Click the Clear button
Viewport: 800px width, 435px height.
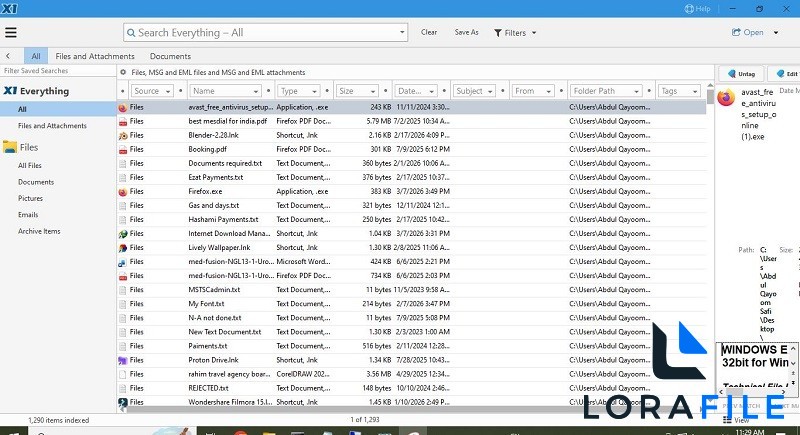pos(429,32)
